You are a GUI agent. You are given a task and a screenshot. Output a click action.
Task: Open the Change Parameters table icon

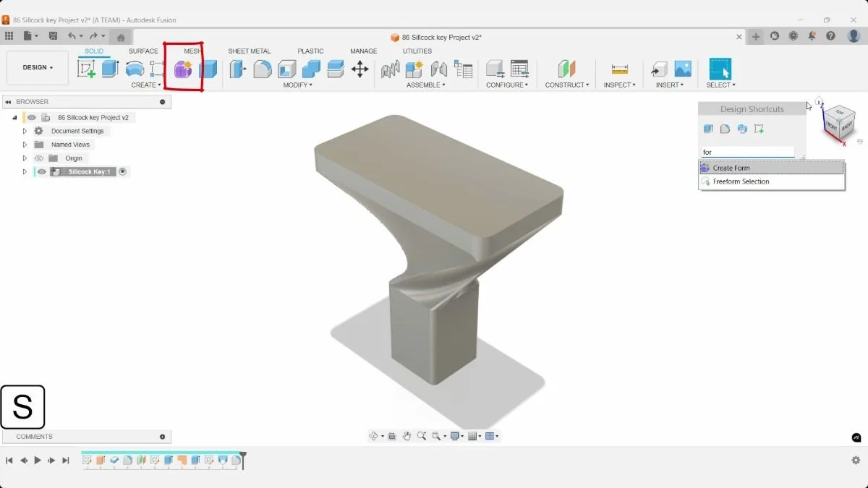[x=519, y=69]
